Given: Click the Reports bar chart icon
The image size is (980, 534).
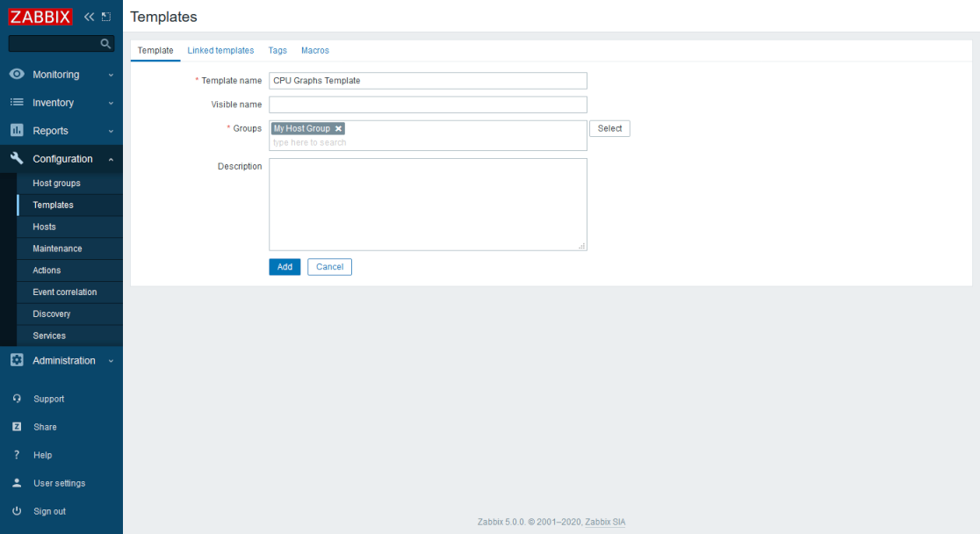Looking at the screenshot, I should coord(17,130).
